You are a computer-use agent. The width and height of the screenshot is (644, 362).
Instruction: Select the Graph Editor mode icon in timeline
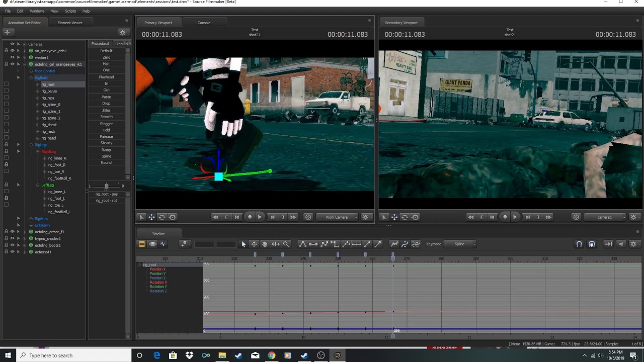163,244
